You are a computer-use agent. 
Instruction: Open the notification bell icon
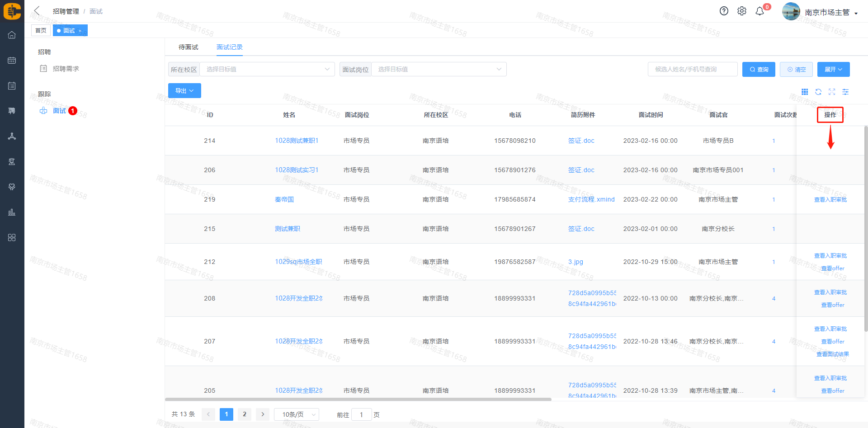click(760, 11)
